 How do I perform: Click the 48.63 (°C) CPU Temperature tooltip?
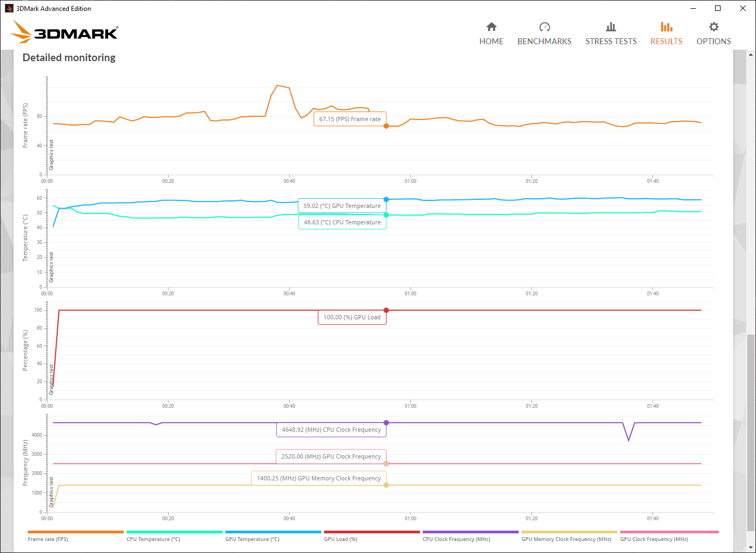342,222
